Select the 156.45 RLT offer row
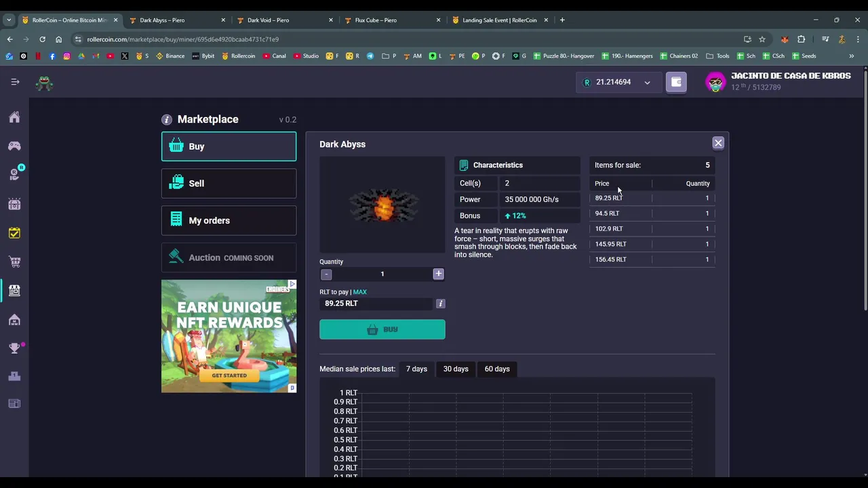 [x=652, y=259]
